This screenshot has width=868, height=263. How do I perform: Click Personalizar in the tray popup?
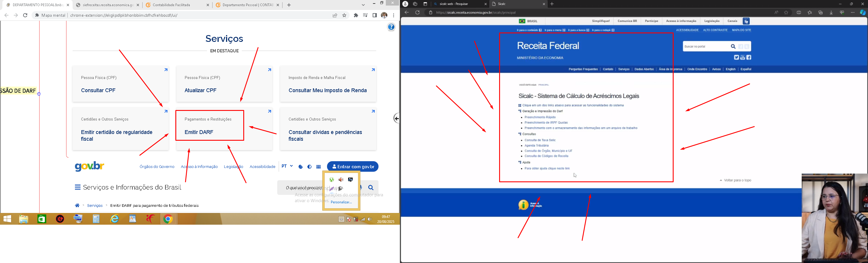pos(341,202)
